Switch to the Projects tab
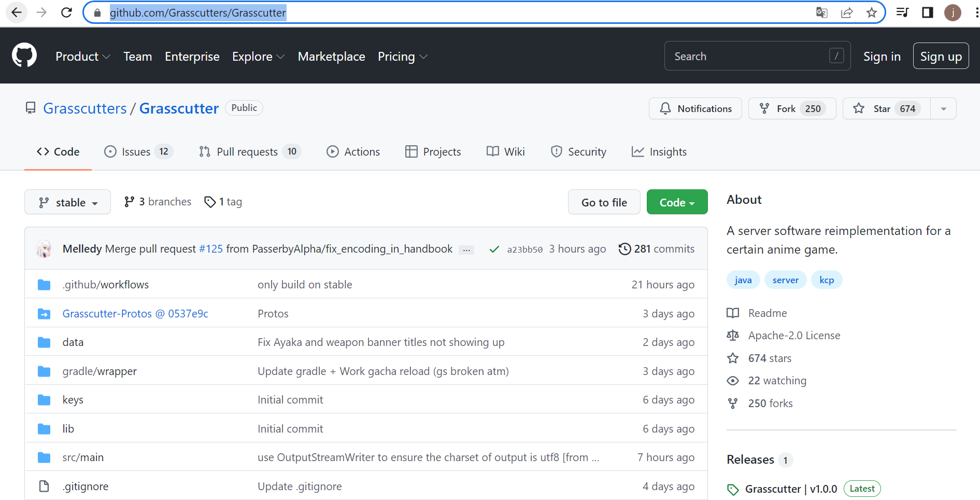Viewport: 980px width, 500px height. click(x=433, y=151)
